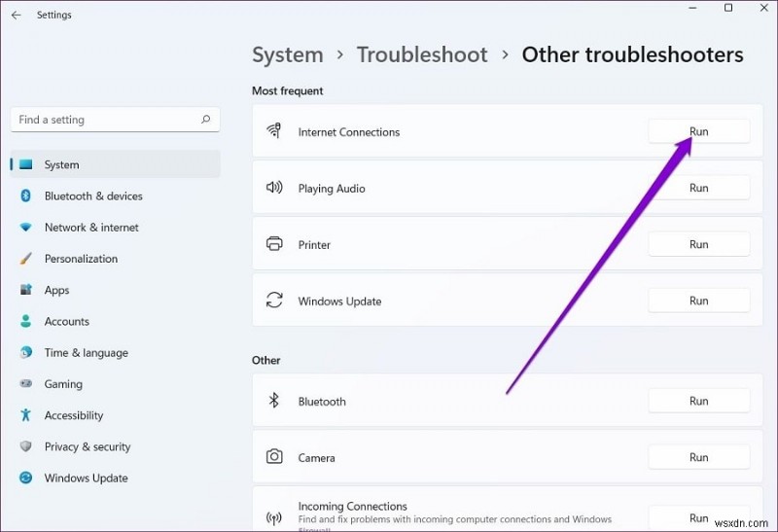Image resolution: width=778 pixels, height=532 pixels.
Task: Click the Bluetooth troubleshooter label
Action: [x=322, y=402]
